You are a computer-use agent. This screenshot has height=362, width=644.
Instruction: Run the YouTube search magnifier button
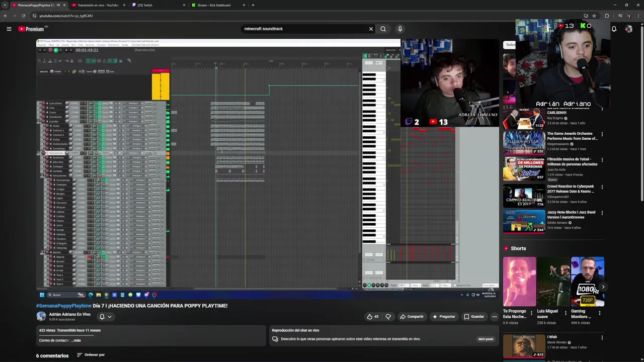(x=383, y=29)
